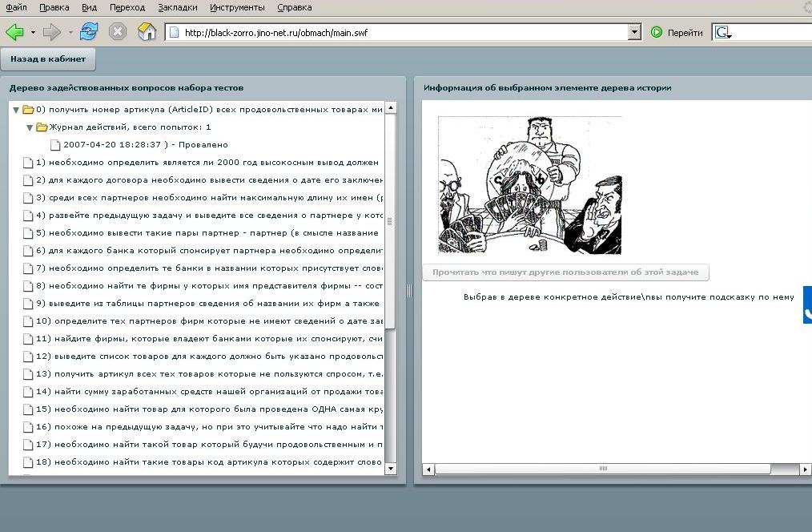Viewport: 812px width, 532px height.
Task: Click the horizontal scrollbar of info panel
Action: [601, 469]
